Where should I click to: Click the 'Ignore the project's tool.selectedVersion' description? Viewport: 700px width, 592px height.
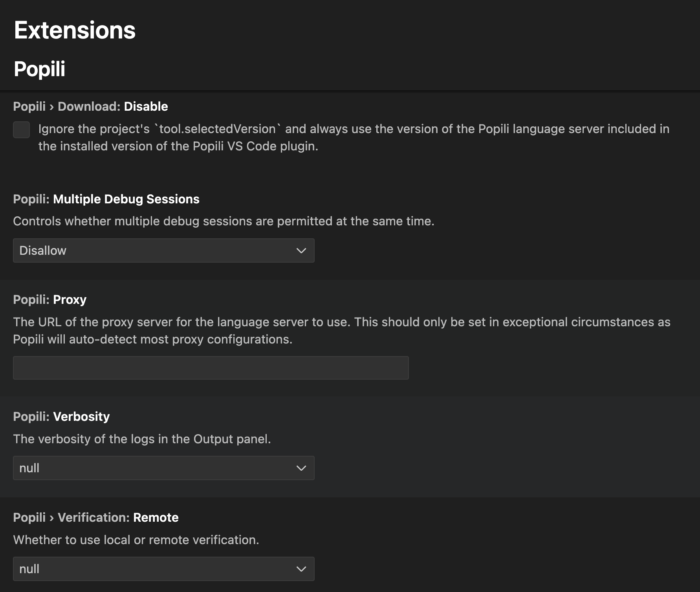coord(354,137)
